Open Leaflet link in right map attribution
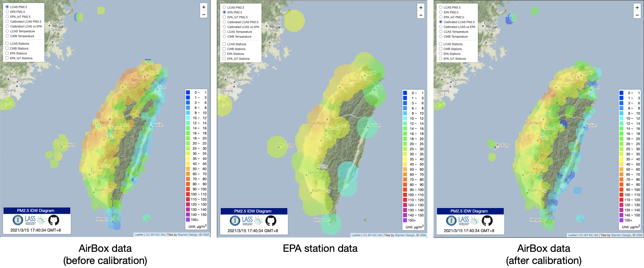 click(x=572, y=235)
